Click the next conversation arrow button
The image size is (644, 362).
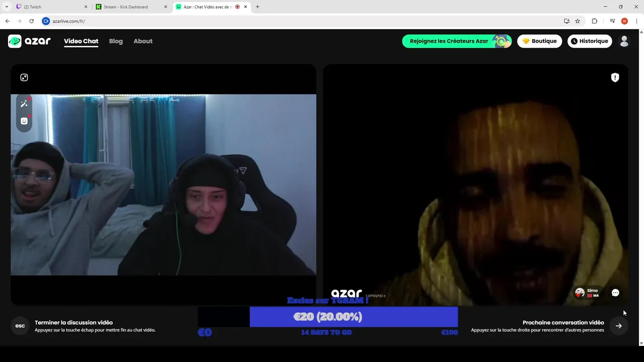click(619, 326)
